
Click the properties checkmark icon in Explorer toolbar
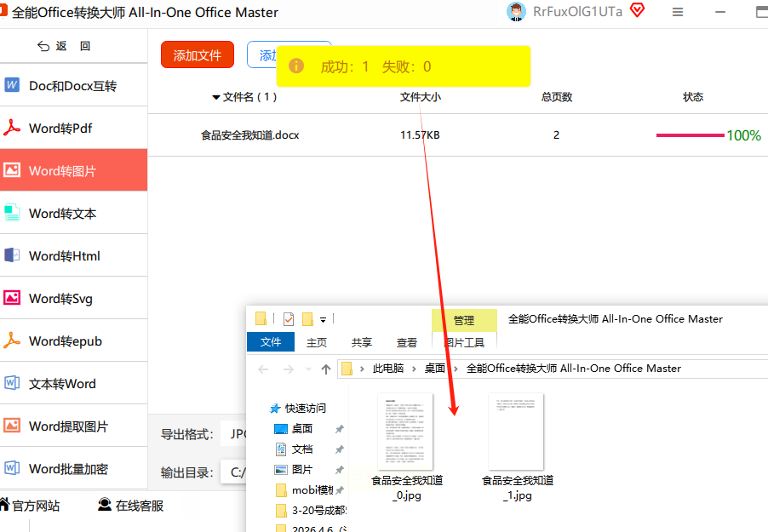pyautogui.click(x=289, y=319)
